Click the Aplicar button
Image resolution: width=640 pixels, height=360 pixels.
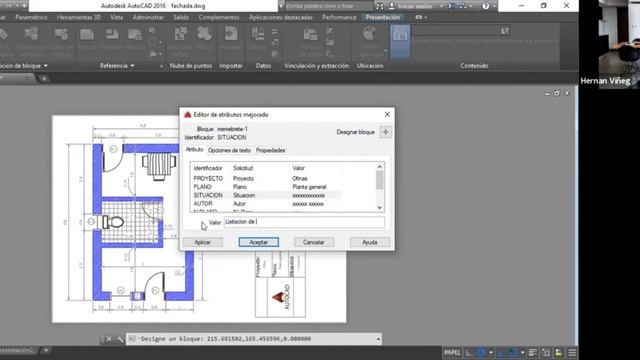[202, 242]
